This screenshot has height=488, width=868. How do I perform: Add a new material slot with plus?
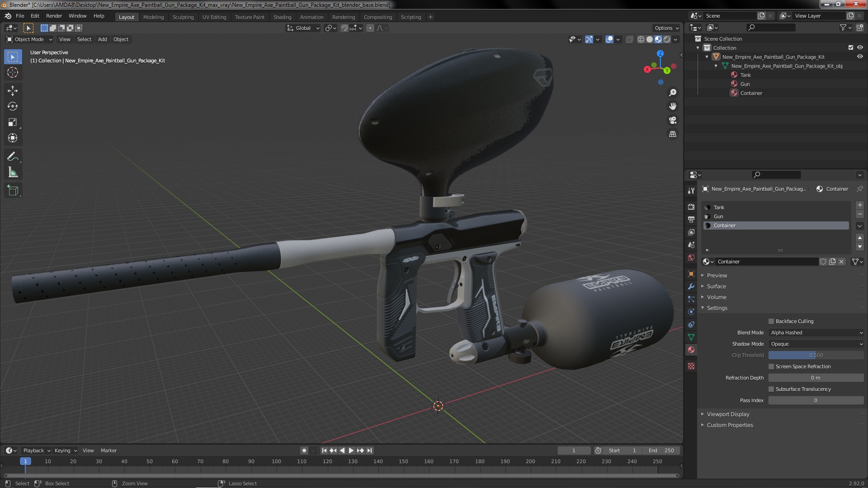[860, 205]
